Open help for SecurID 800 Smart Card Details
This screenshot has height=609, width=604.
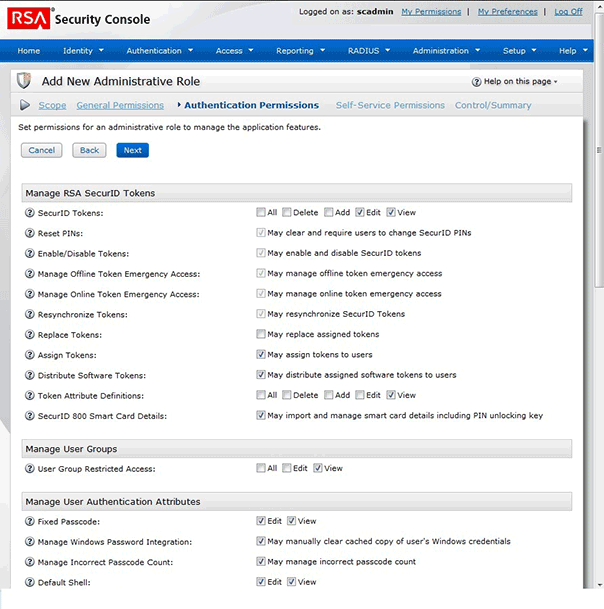coord(30,416)
